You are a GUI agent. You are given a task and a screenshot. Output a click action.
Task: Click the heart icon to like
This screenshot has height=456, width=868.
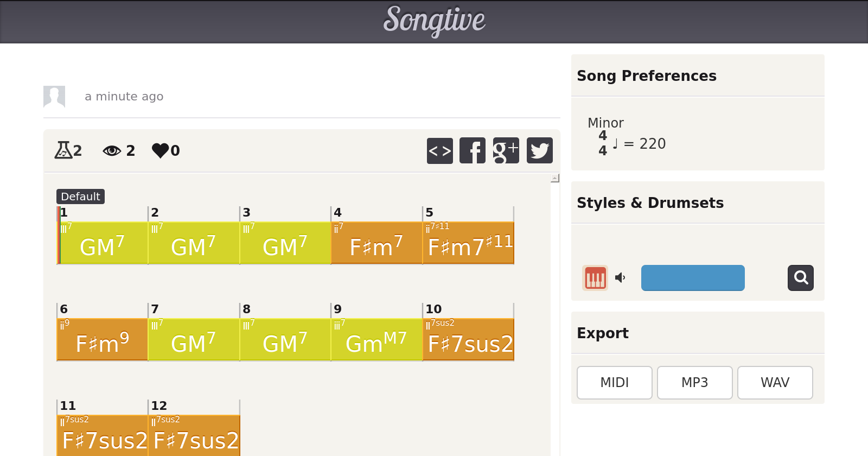[x=160, y=150]
